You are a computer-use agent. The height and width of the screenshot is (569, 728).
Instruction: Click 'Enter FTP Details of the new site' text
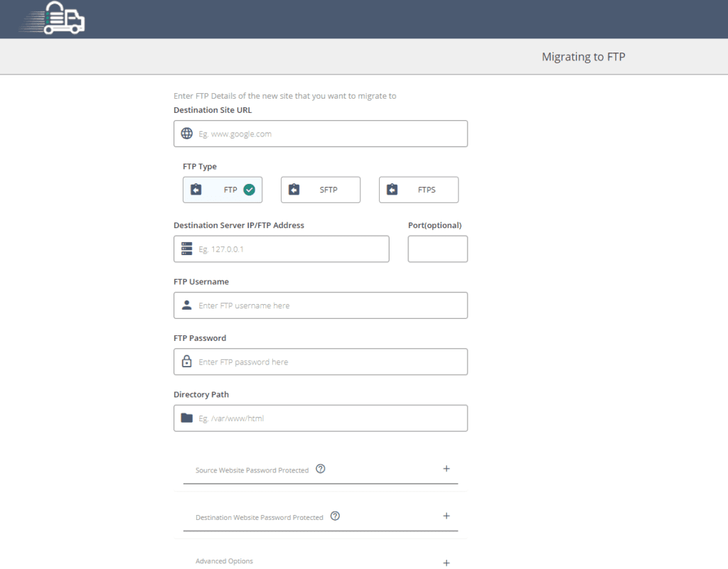point(284,96)
